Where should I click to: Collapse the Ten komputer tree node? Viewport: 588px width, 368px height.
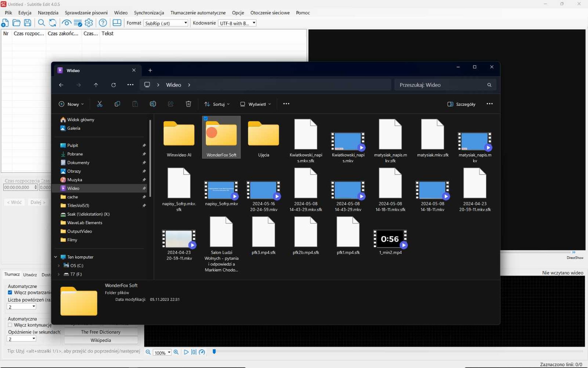coord(55,257)
